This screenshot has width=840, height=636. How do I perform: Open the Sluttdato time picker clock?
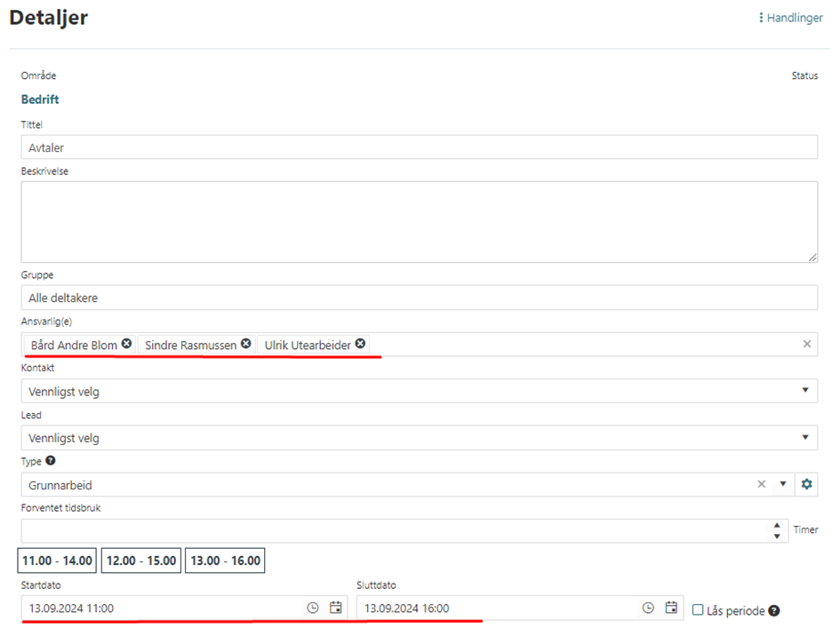pyautogui.click(x=649, y=608)
